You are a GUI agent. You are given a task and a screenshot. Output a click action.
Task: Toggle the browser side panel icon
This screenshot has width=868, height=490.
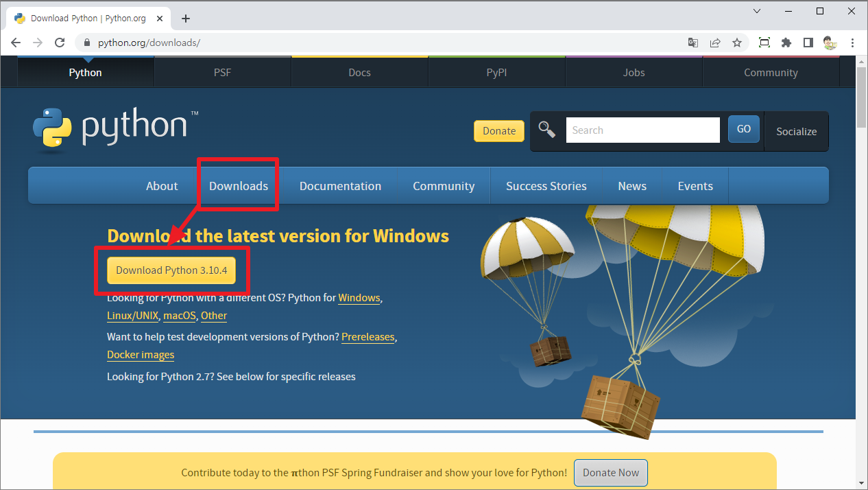(x=808, y=43)
